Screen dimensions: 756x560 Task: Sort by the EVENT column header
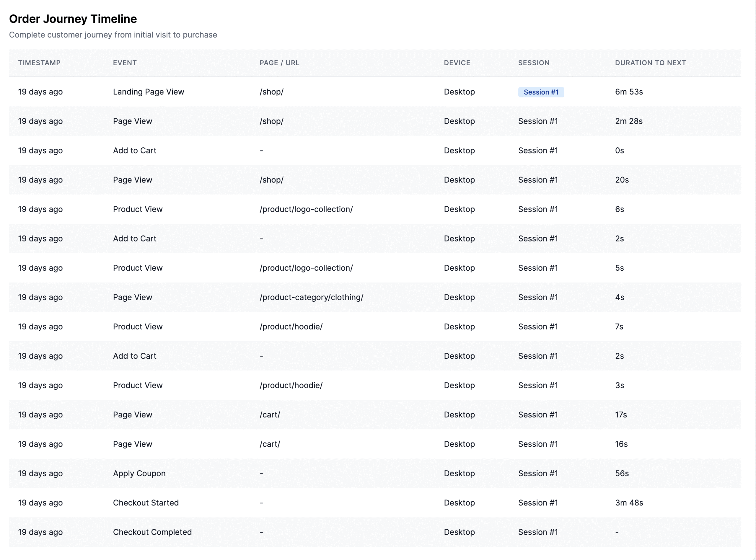tap(124, 63)
